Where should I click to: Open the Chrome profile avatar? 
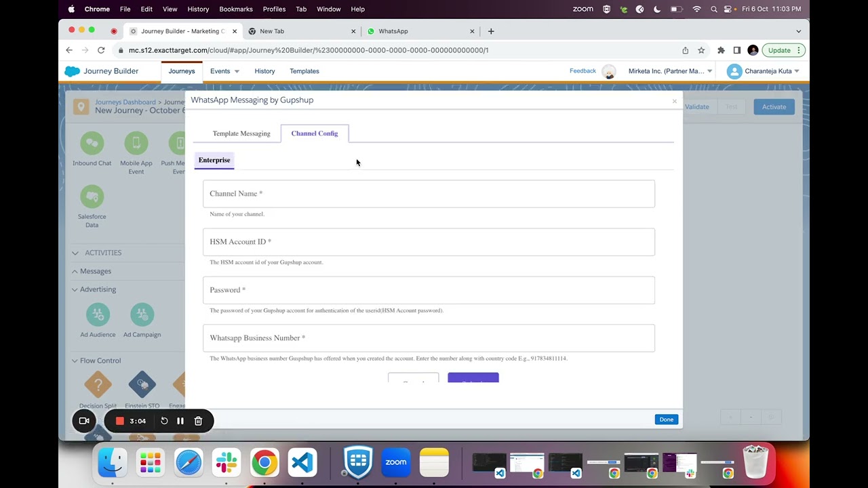pos(753,50)
